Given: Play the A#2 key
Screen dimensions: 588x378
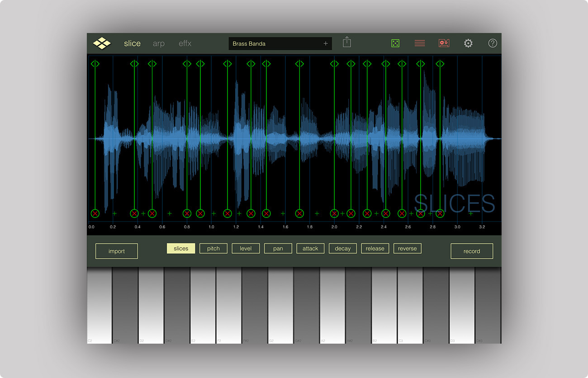Looking at the screenshot, I should click(x=358, y=305).
